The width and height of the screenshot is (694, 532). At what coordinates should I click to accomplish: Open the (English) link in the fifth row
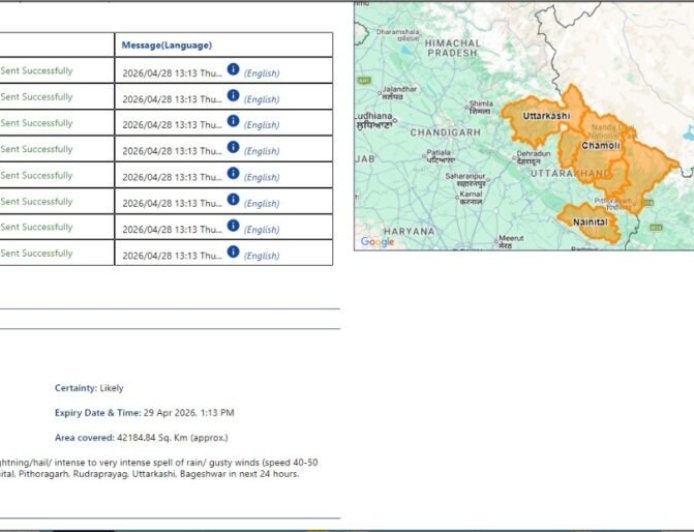coord(262,177)
